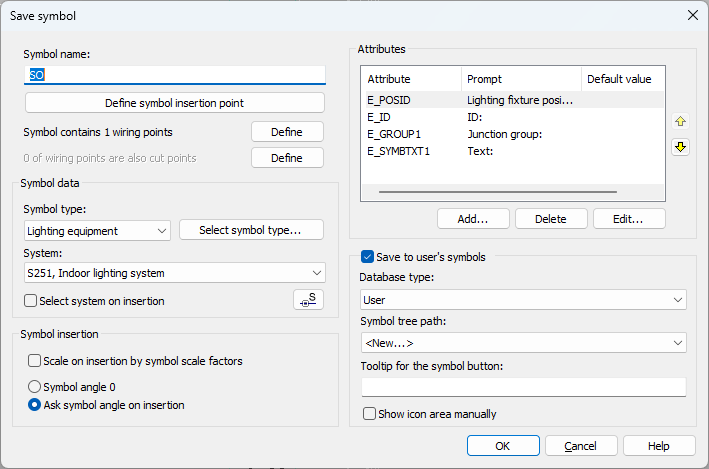Enable Select system on insertion checkbox
Image resolution: width=709 pixels, height=469 pixels.
coord(30,301)
